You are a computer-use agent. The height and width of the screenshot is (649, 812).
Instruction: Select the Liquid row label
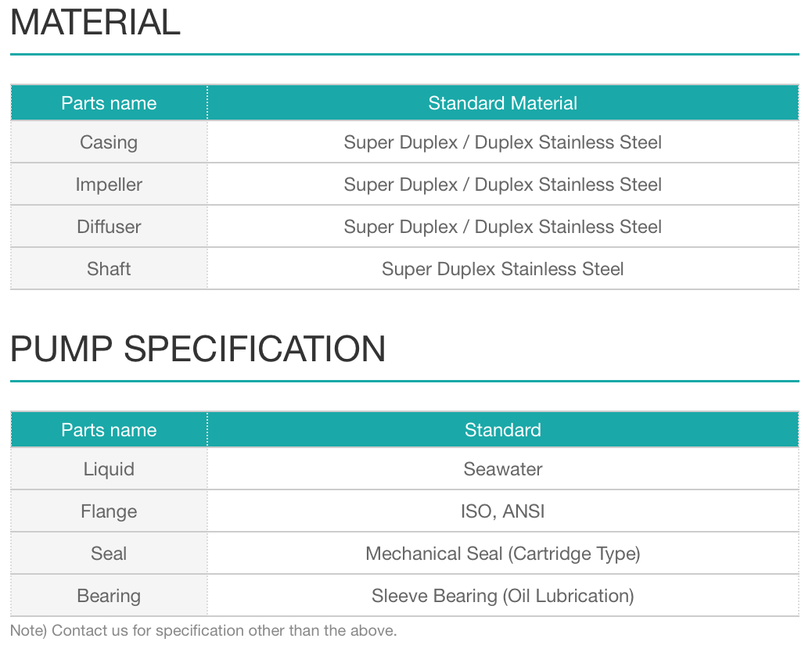click(x=109, y=469)
